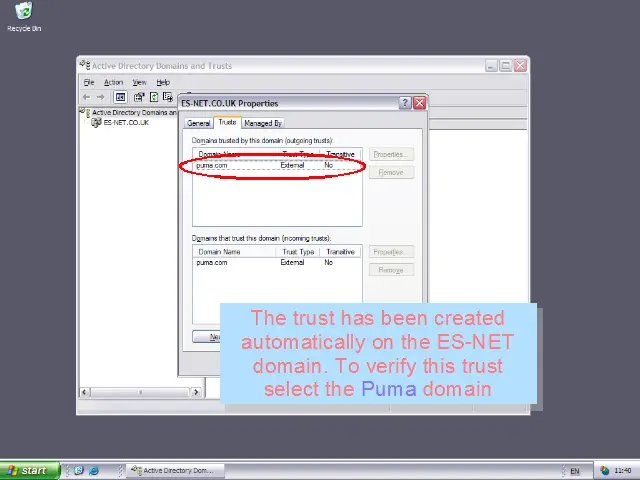Click the Active Directory Dom... taskbar button
640x480 pixels.
[176, 471]
